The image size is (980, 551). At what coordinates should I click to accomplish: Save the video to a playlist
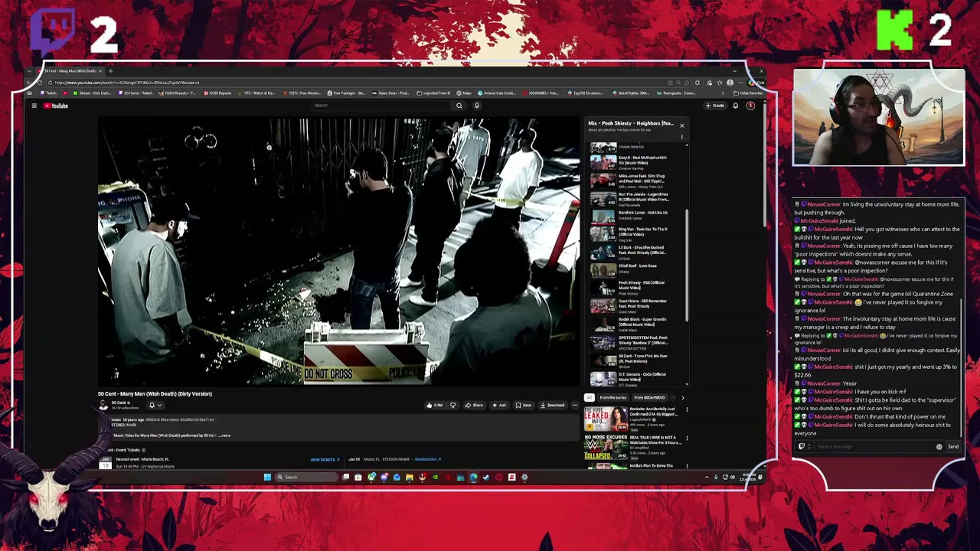pos(524,405)
